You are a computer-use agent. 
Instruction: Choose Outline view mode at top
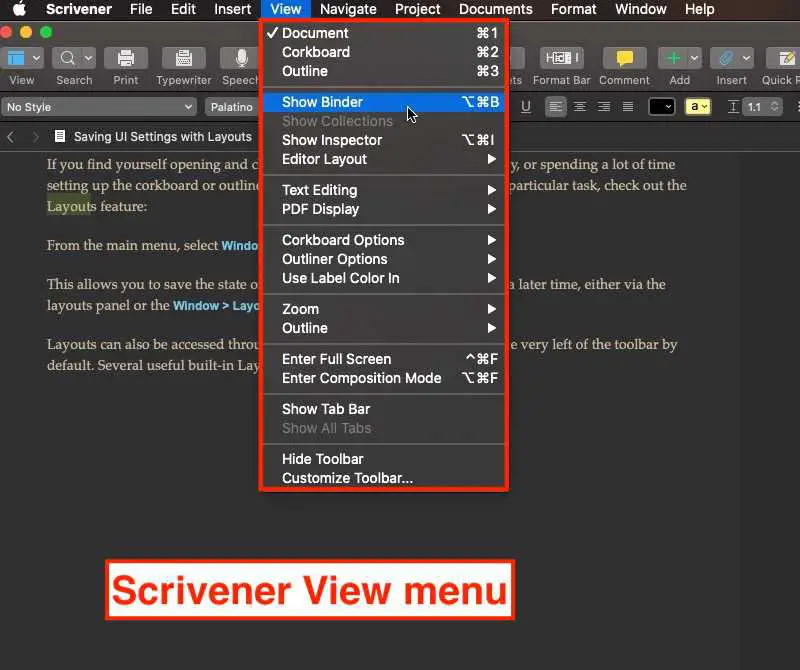tap(383, 71)
